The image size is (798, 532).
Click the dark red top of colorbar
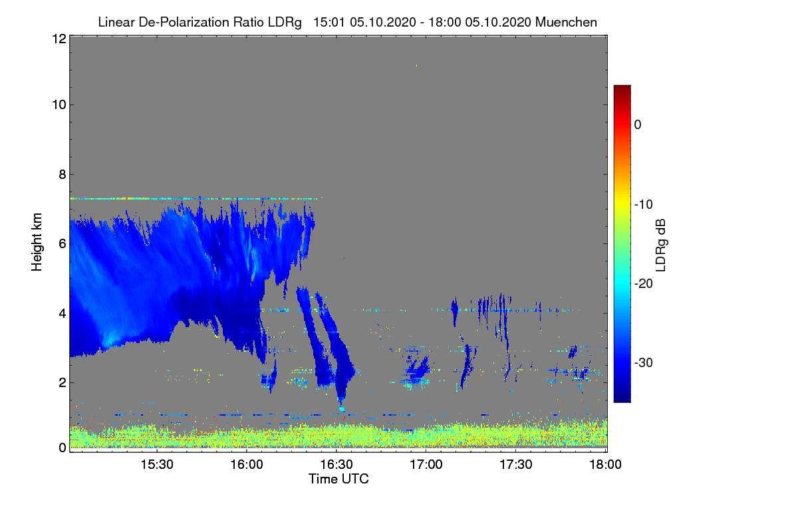coord(622,90)
